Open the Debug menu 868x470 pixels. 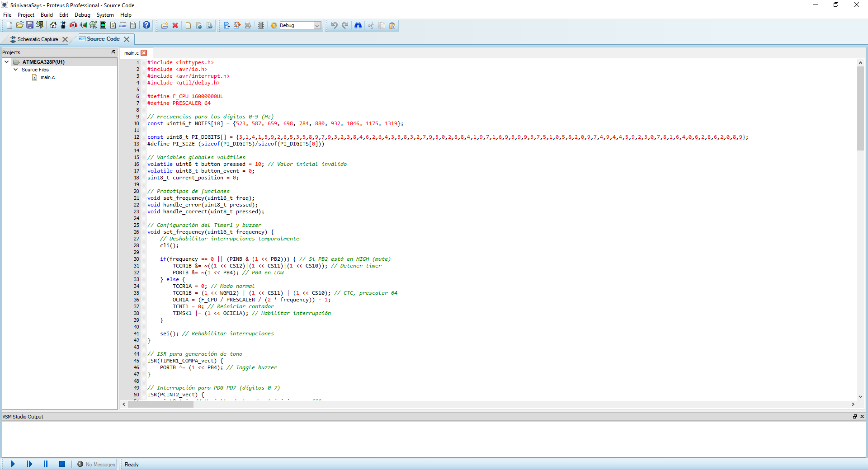(x=82, y=15)
